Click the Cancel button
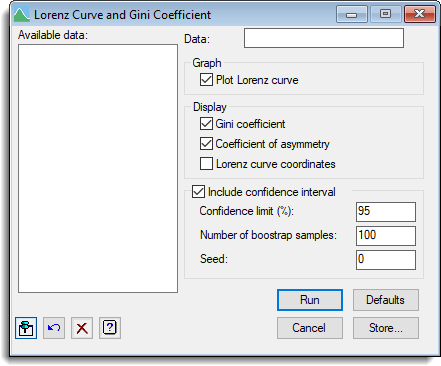441x366 pixels. tap(310, 328)
